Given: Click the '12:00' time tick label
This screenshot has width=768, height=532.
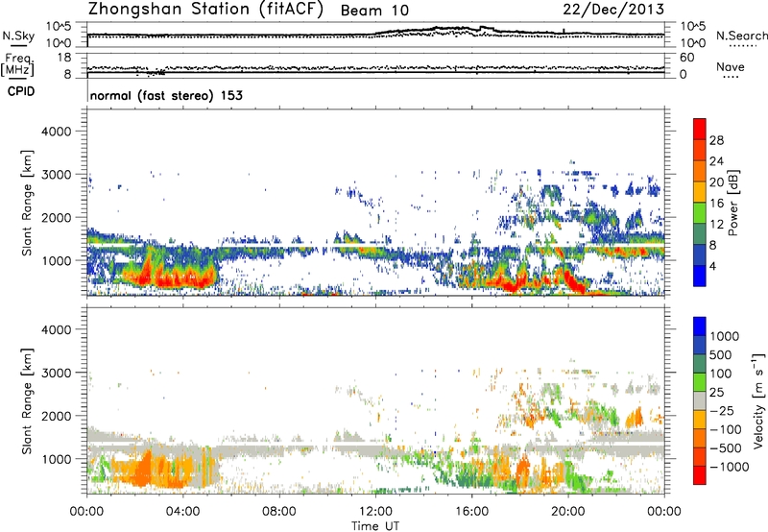Looking at the screenshot, I should pos(375,512).
